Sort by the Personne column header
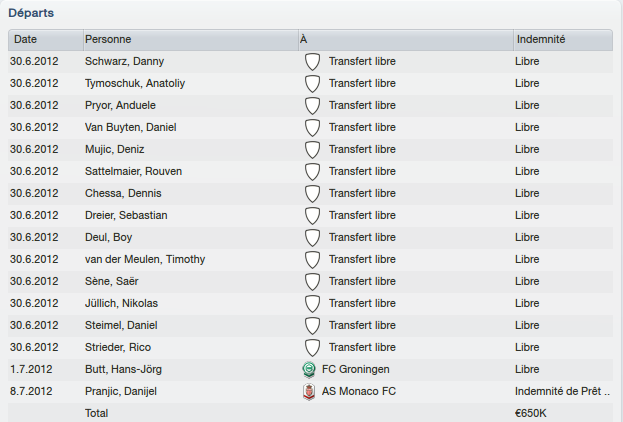The image size is (623, 422). [x=191, y=40]
